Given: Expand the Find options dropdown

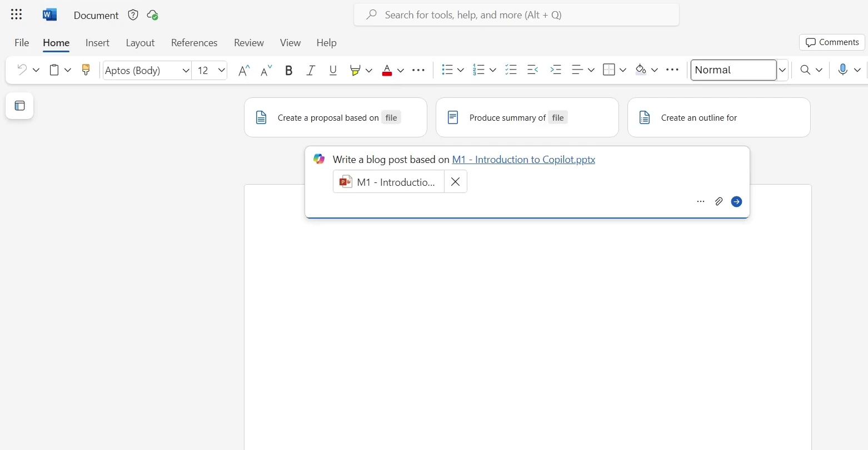Looking at the screenshot, I should (x=819, y=70).
